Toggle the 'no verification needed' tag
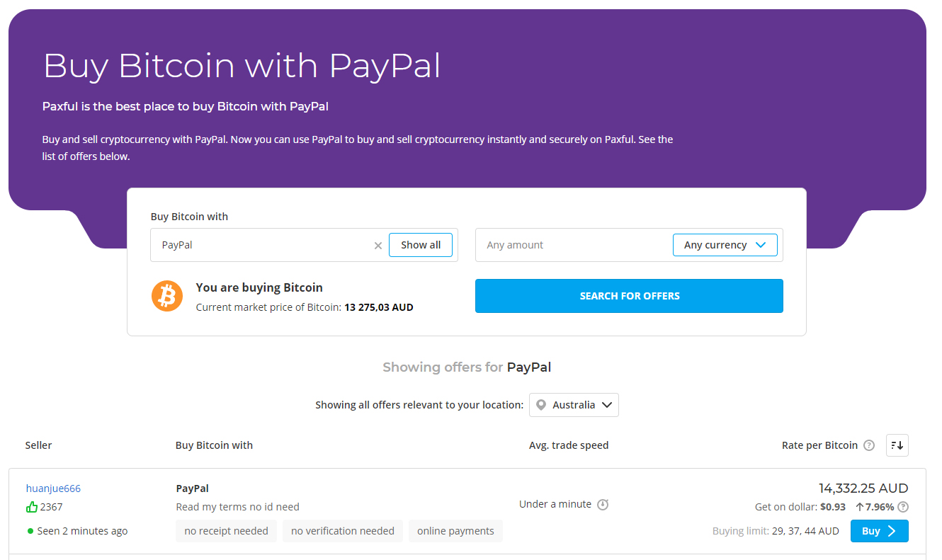942x560 pixels. pyautogui.click(x=342, y=530)
